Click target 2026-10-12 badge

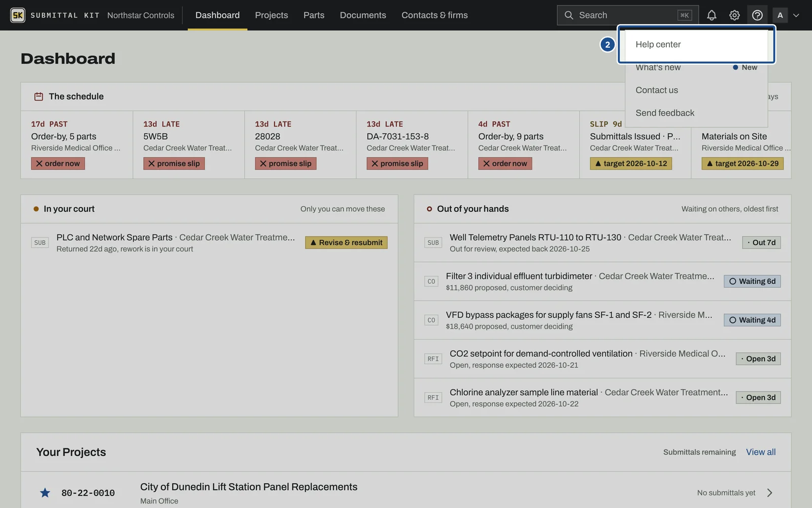pyautogui.click(x=631, y=164)
